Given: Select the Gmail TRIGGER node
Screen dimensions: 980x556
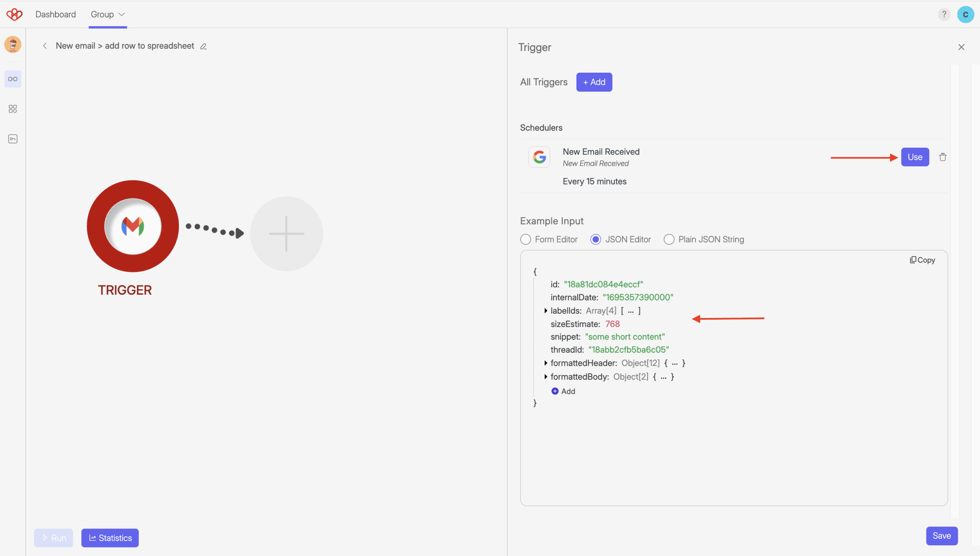Looking at the screenshot, I should 133,226.
